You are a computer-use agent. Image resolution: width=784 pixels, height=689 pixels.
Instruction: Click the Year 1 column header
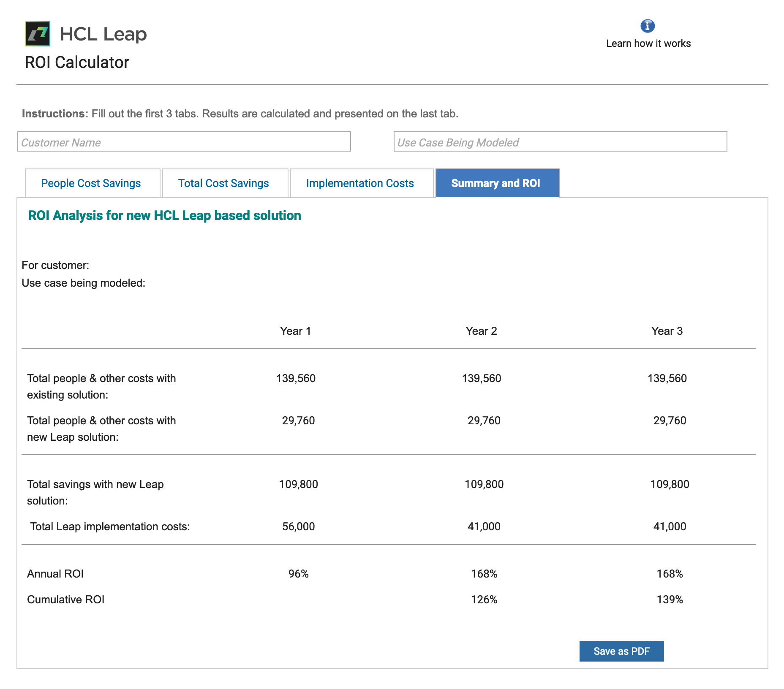(x=295, y=331)
